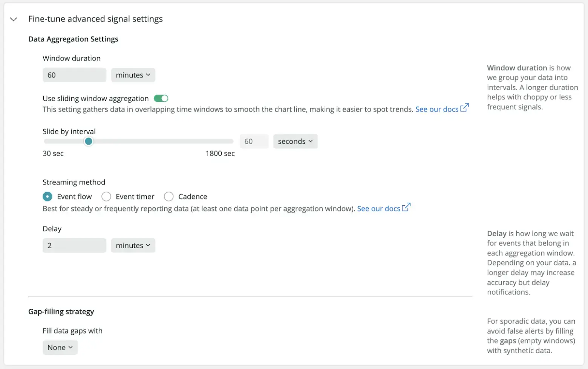Open See our docs link for sliding window
The image size is (588, 369).
[436, 110]
